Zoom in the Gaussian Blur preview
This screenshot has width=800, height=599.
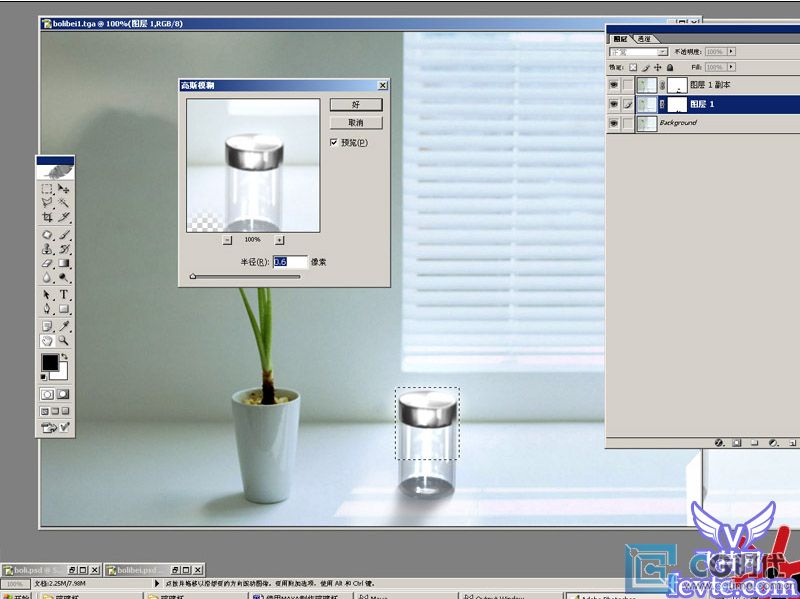point(280,240)
